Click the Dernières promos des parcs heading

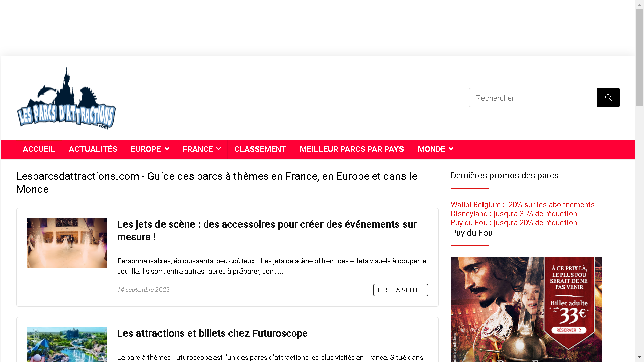[505, 175]
